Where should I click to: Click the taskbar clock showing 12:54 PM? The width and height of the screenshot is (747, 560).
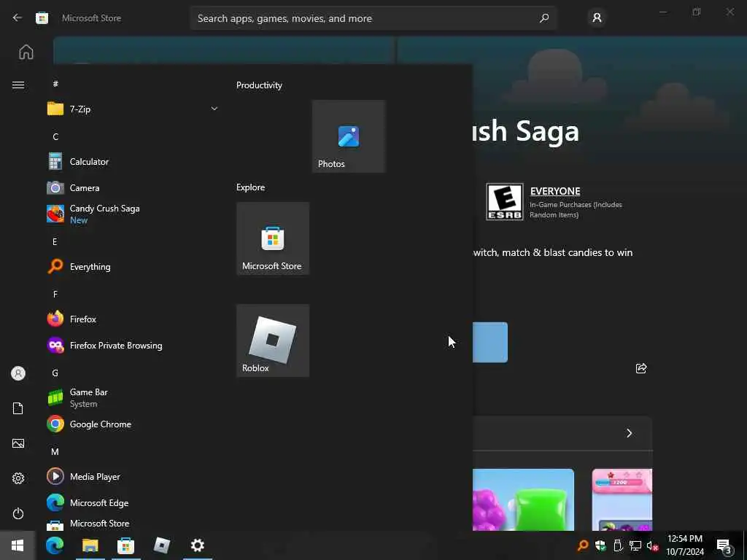click(x=685, y=545)
